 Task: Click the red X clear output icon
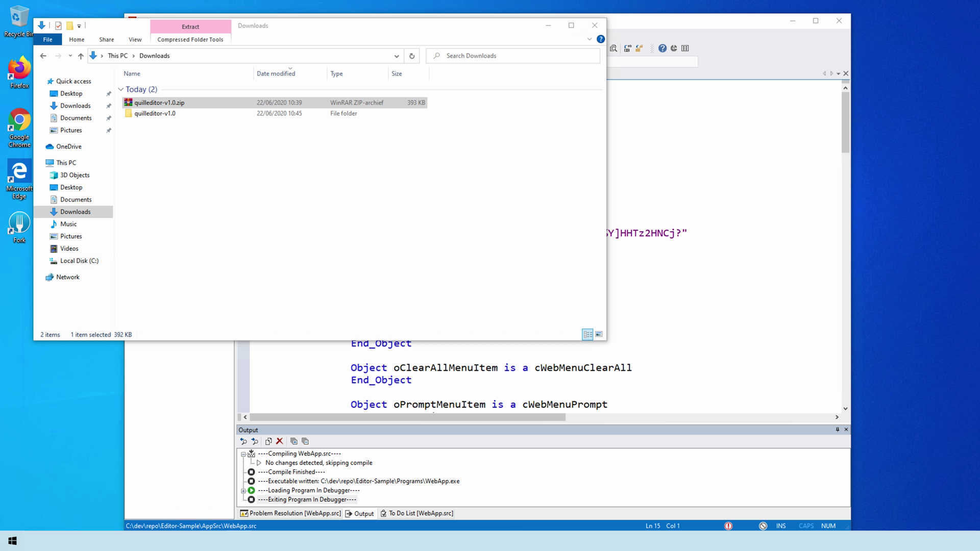point(279,441)
